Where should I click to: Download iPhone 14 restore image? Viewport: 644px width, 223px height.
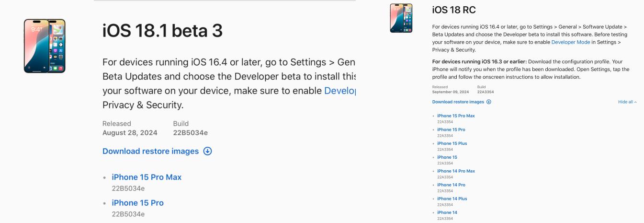point(447,212)
